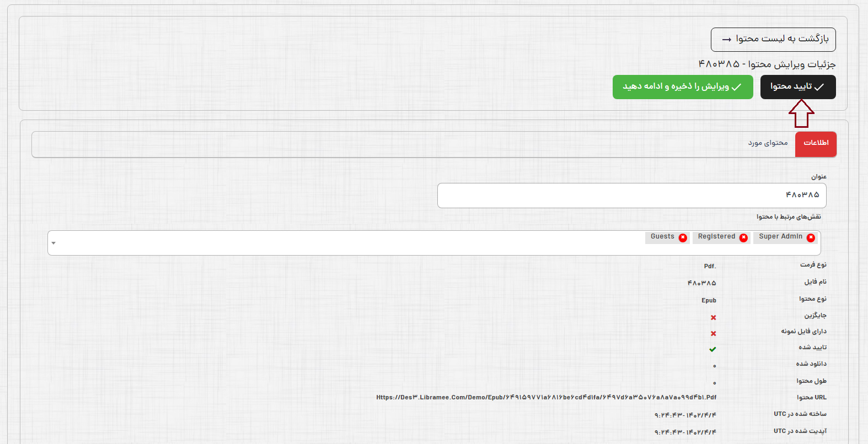This screenshot has width=868, height=444.
Task: Click the red arrow pointing at تایید محتوا
Action: click(801, 113)
